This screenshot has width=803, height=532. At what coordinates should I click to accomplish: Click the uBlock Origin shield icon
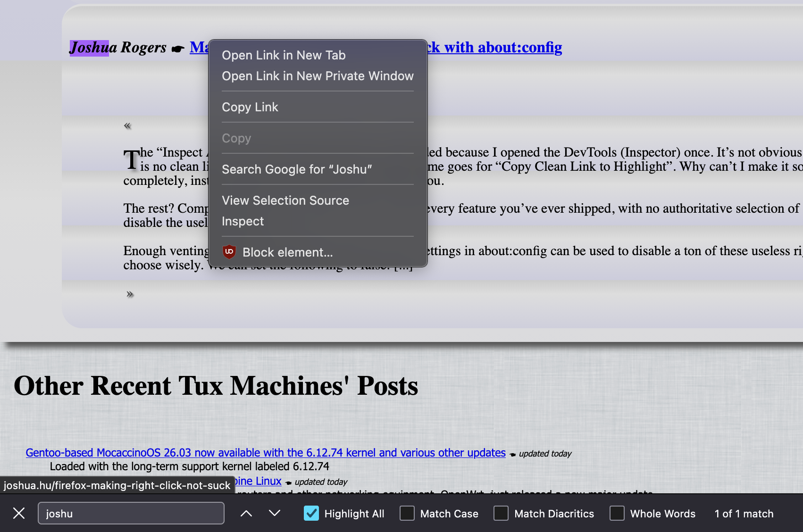[x=229, y=252]
